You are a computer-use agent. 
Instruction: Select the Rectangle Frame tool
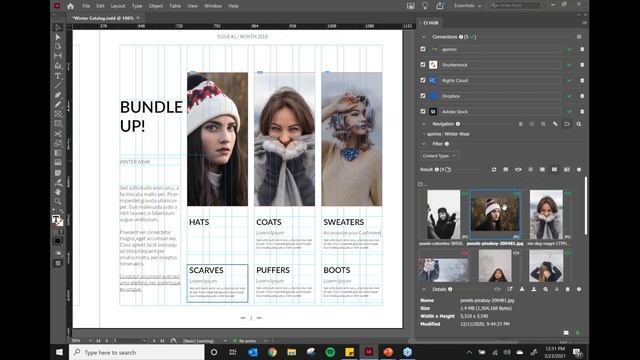58,114
